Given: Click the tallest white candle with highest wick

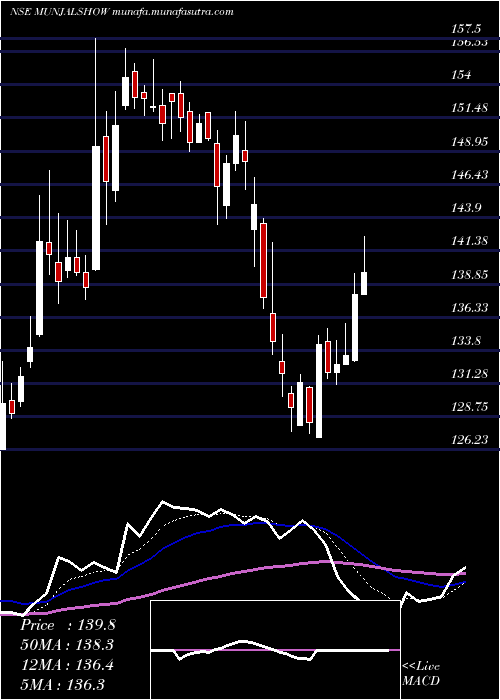Looking at the screenshot, I should point(96,208).
